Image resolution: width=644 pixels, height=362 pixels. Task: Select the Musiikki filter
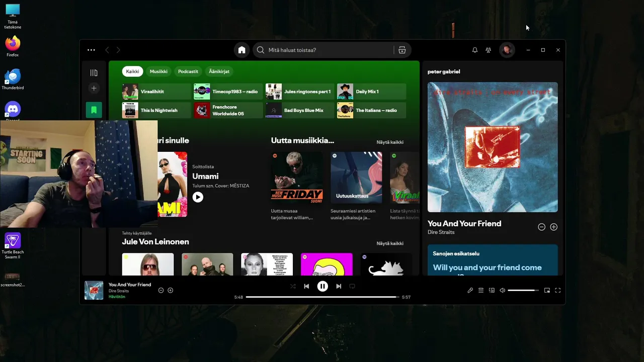click(x=158, y=71)
